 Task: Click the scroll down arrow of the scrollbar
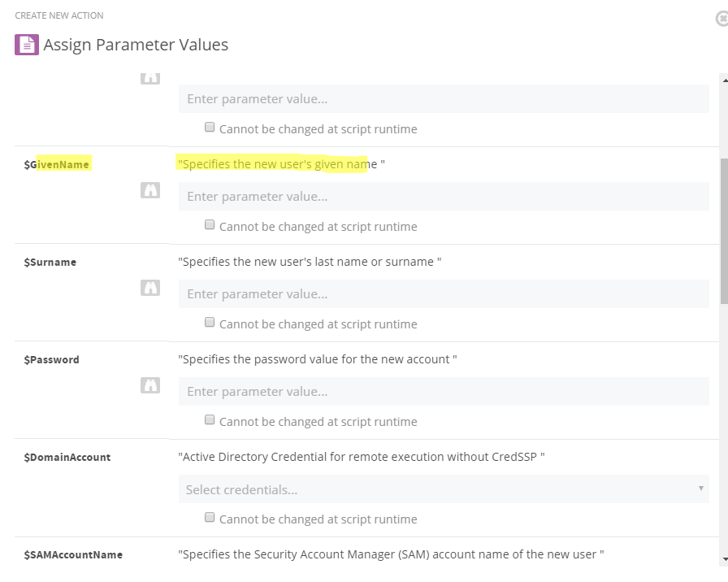(724, 559)
